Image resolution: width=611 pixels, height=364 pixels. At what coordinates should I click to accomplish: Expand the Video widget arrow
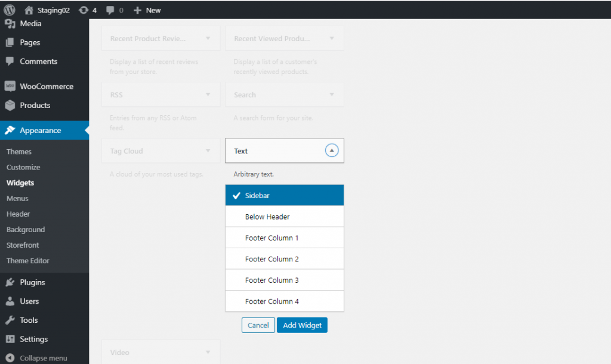pyautogui.click(x=208, y=352)
